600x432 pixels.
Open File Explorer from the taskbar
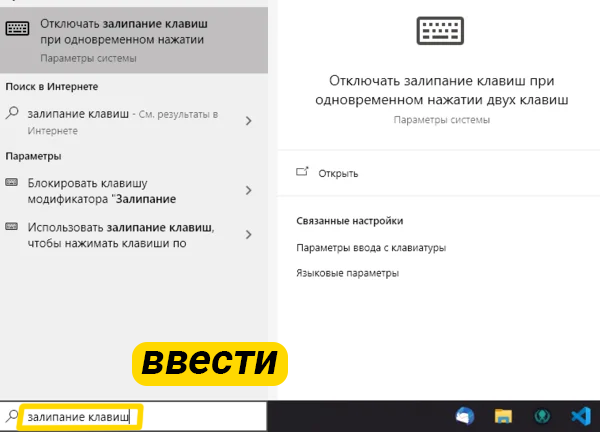(503, 416)
